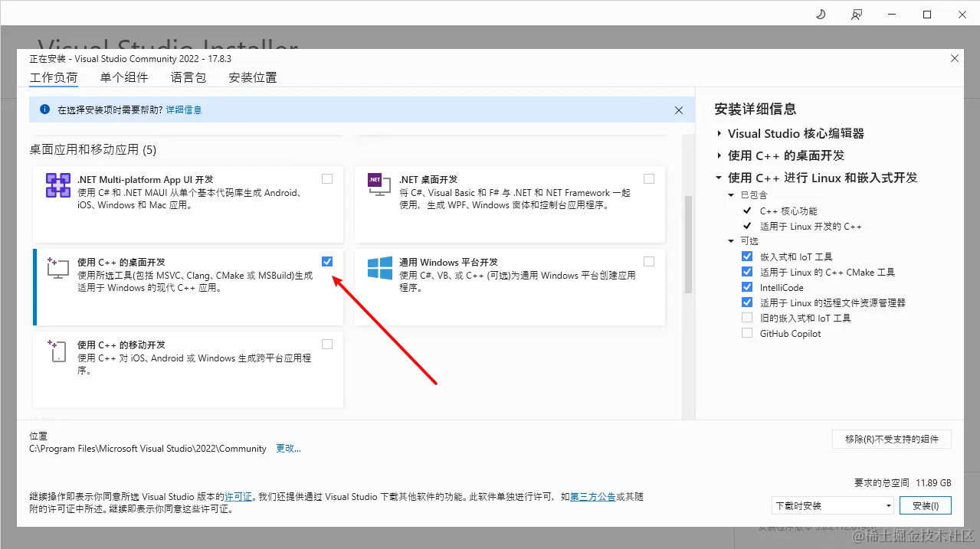Click the blue info icon in help banner
The width and height of the screenshot is (980, 549).
tap(44, 109)
